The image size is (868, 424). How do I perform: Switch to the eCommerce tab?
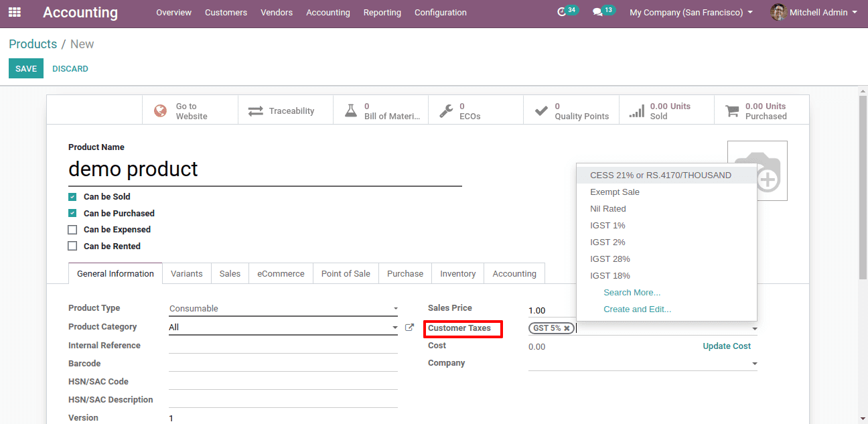coord(281,273)
